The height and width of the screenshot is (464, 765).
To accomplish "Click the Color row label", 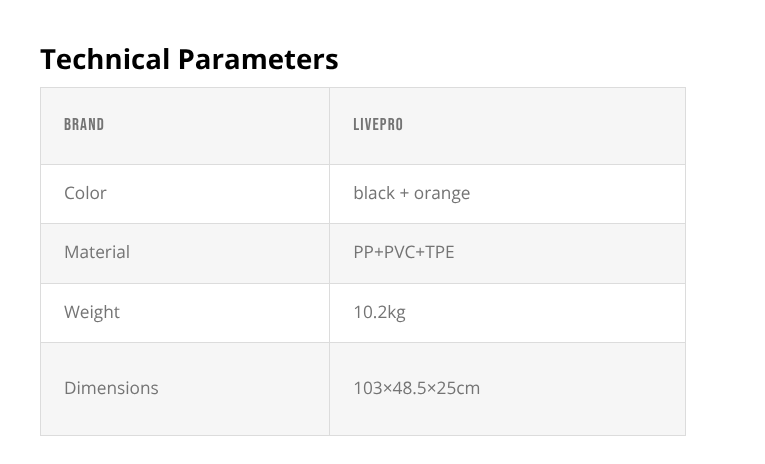I will 85,193.
